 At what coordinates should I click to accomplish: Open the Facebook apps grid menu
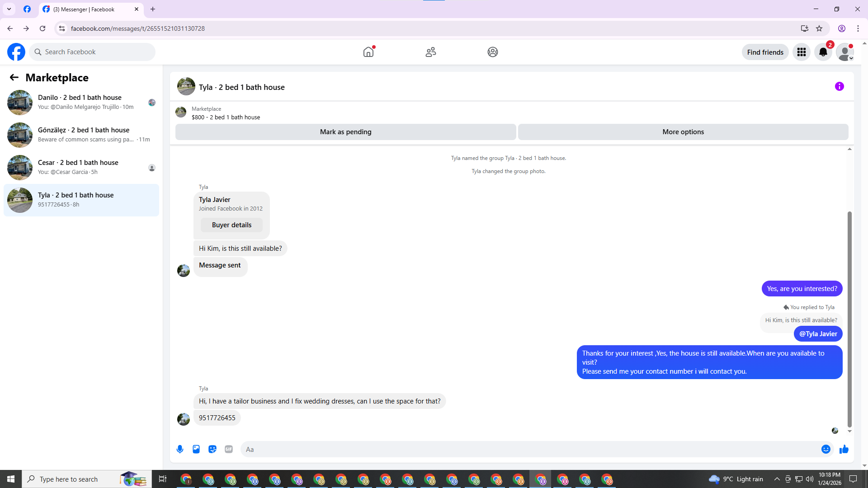pos(801,52)
